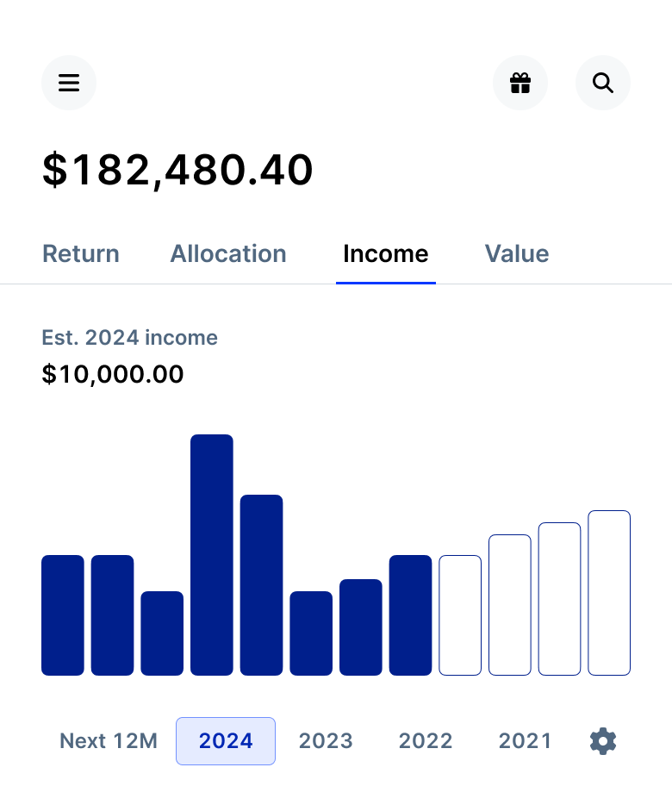
Task: Switch to the Return tab
Action: 81,254
